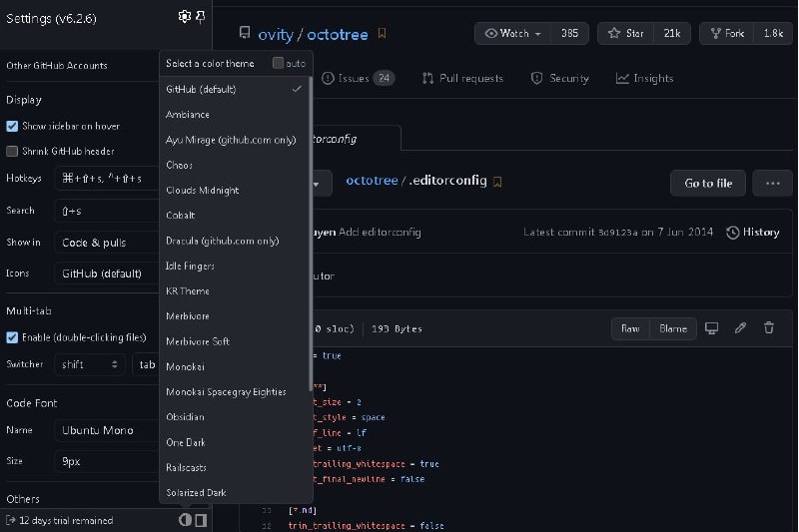This screenshot has width=799, height=532.
Task: Click the 1.8k fork count
Action: pos(773,34)
